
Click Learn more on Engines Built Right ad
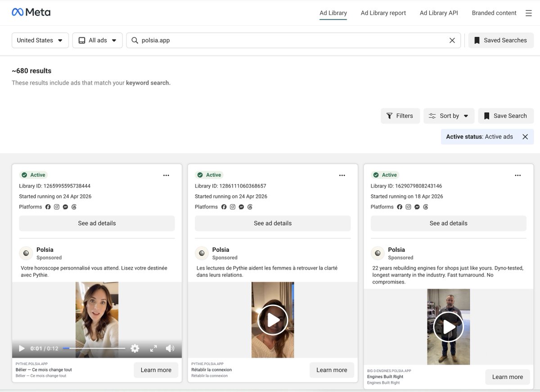(508, 377)
